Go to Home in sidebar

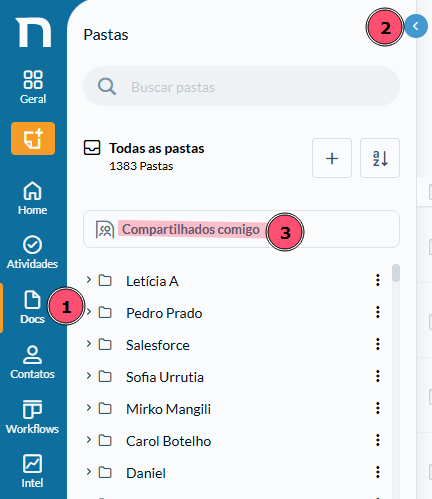tap(32, 198)
